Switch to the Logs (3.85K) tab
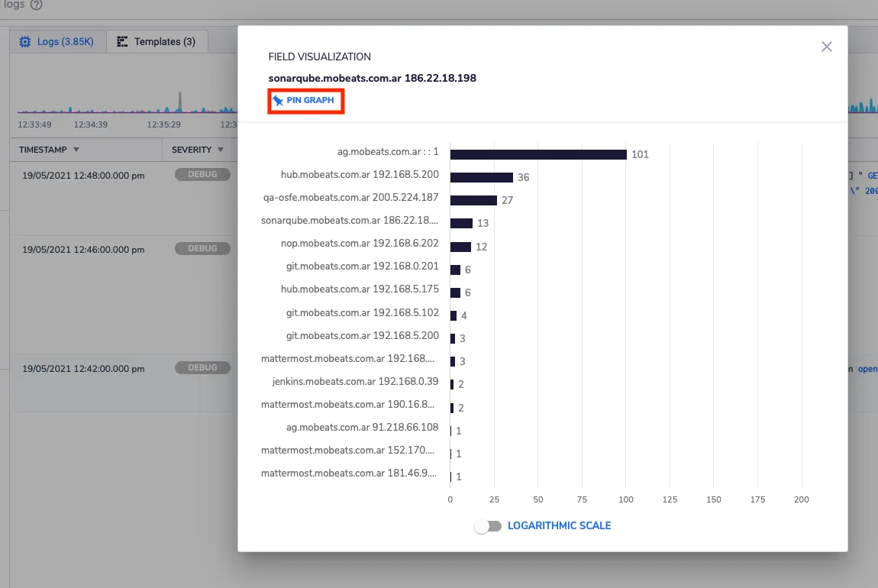 click(58, 42)
